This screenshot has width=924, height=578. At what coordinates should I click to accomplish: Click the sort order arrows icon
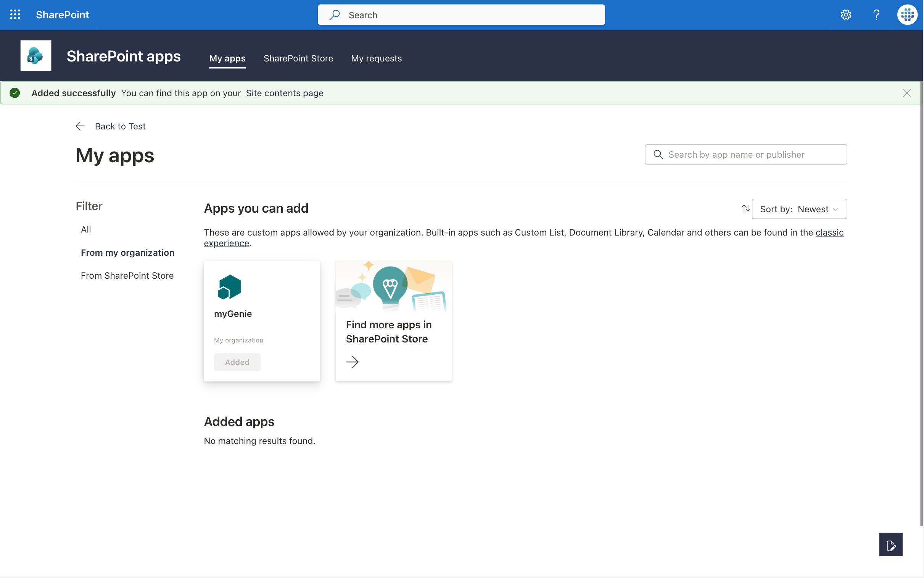tap(745, 209)
